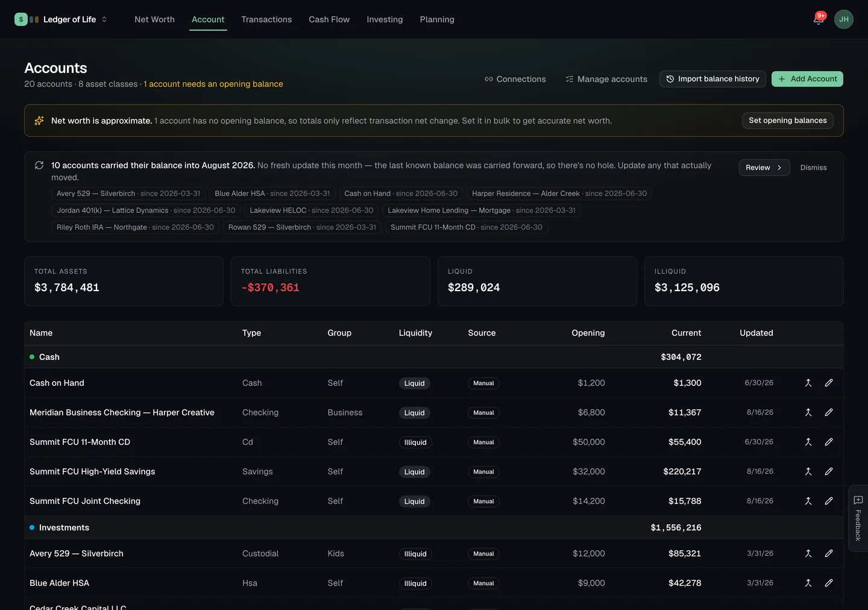The image size is (868, 610).
Task: Update balance icon for Cash on Hand
Action: [808, 383]
